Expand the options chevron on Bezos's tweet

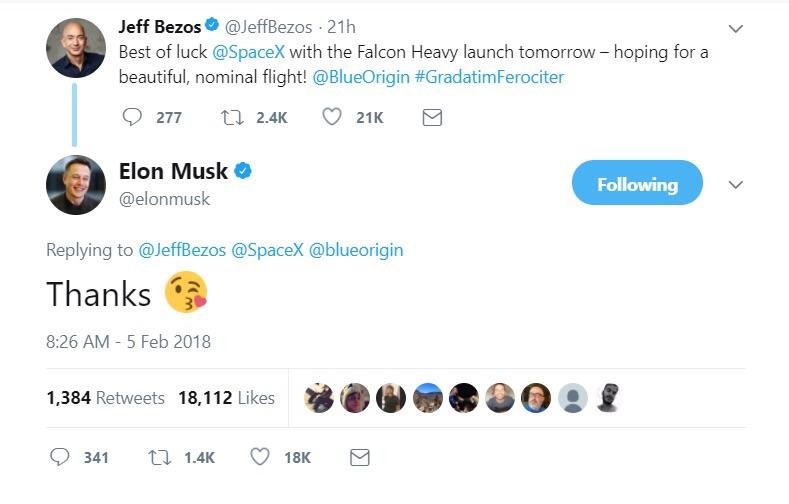point(736,27)
